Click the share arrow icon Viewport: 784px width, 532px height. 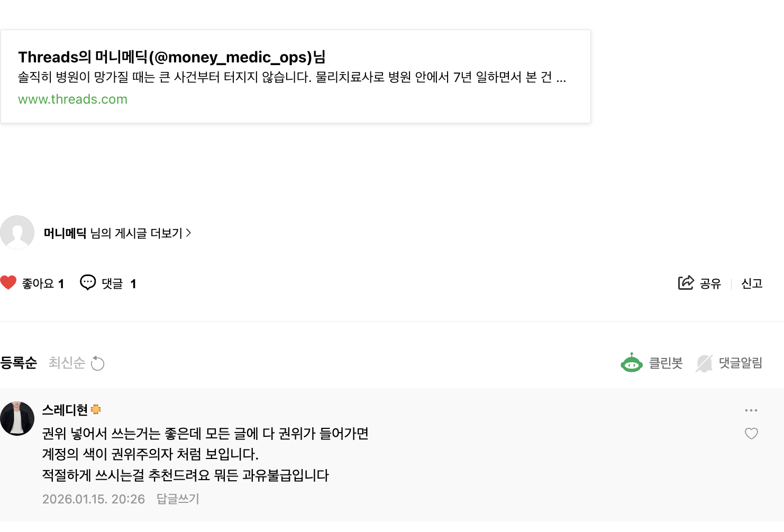(x=686, y=283)
